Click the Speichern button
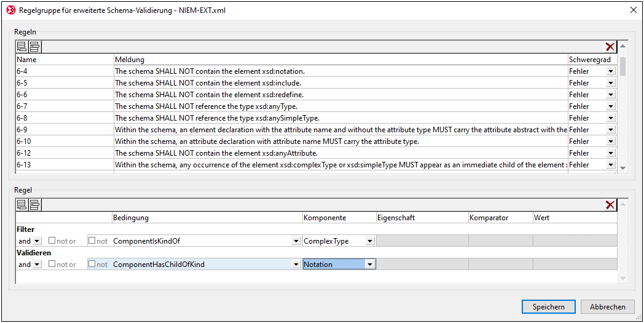This screenshot has height=323, width=644. (548, 306)
